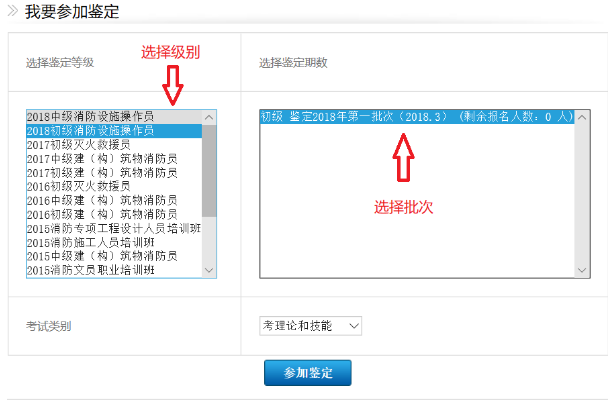Image resolution: width=616 pixels, height=402 pixels.
Task: Click level list scrollbar down arrow
Action: tap(208, 270)
